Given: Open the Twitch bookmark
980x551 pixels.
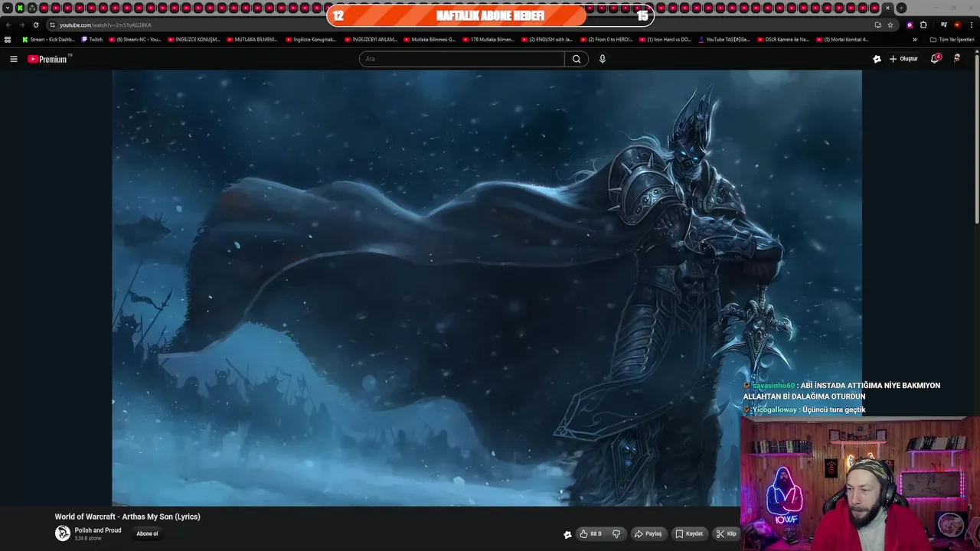Looking at the screenshot, I should [92, 39].
